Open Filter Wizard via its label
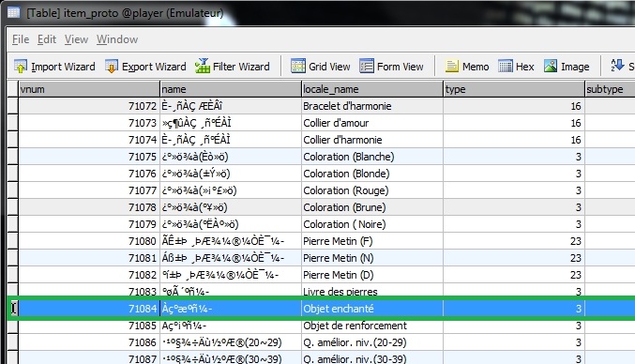The image size is (635, 364). click(x=241, y=67)
